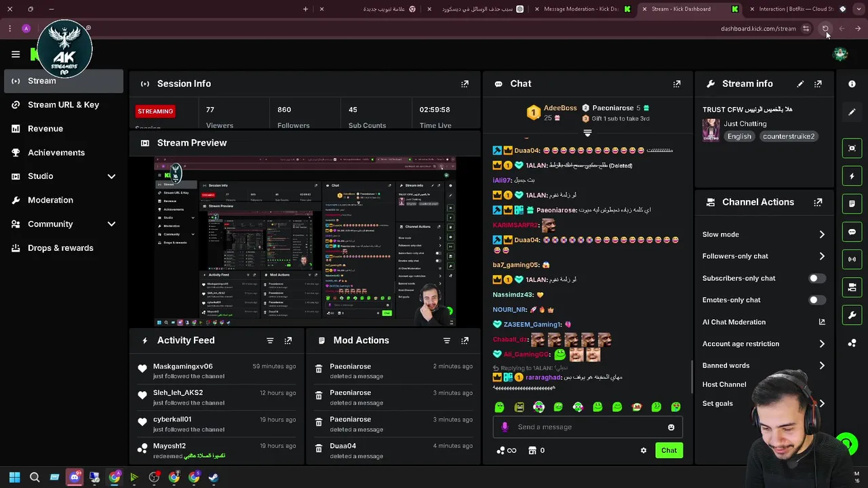The image size is (868, 488).
Task: Click the English language tag
Action: tap(739, 136)
